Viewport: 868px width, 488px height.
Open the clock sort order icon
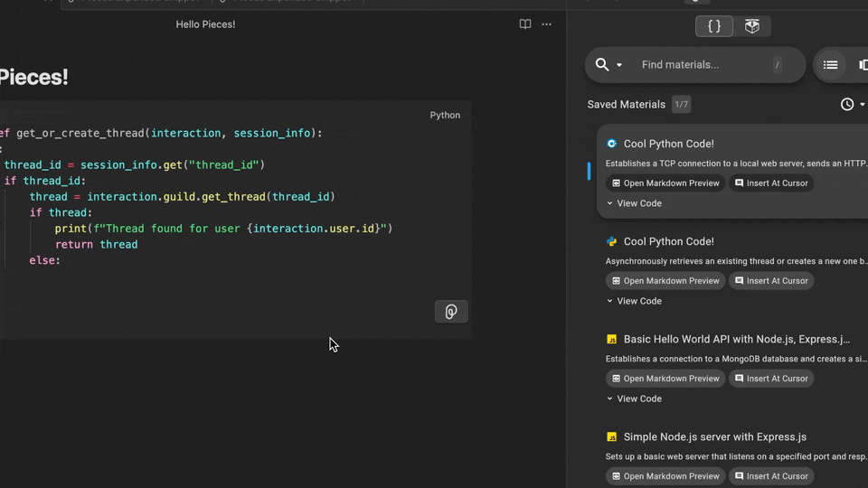coord(847,104)
